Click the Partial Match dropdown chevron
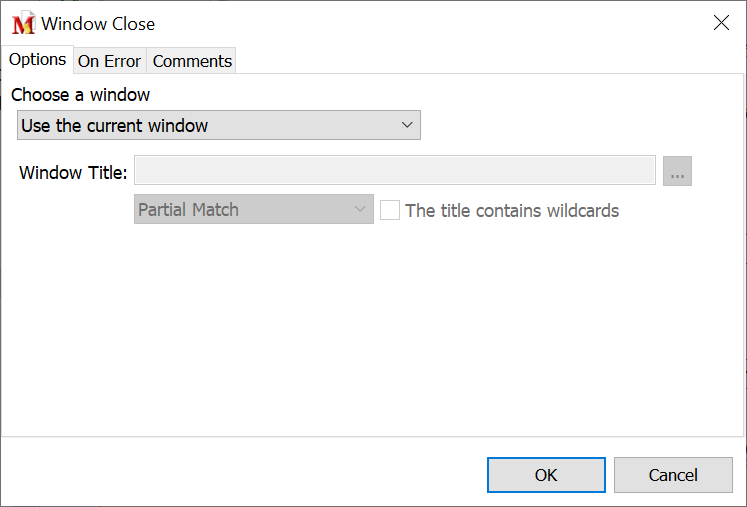The image size is (747, 507). (360, 210)
